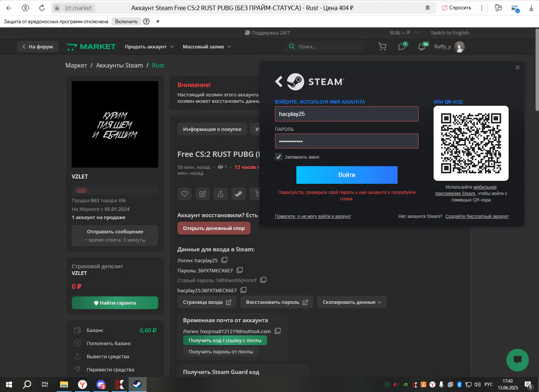This screenshot has width=539, height=392.
Task: Click Switch to English link
Action: tap(450, 33)
